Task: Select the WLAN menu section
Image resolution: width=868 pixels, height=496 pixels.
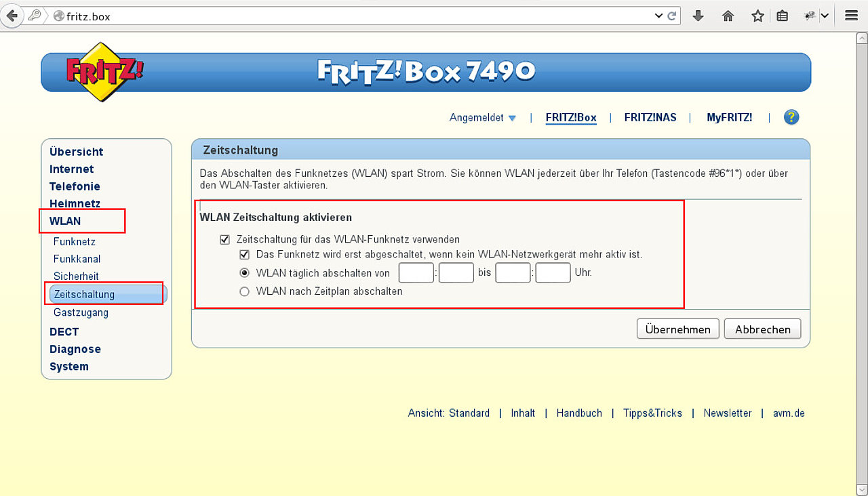Action: coord(65,221)
